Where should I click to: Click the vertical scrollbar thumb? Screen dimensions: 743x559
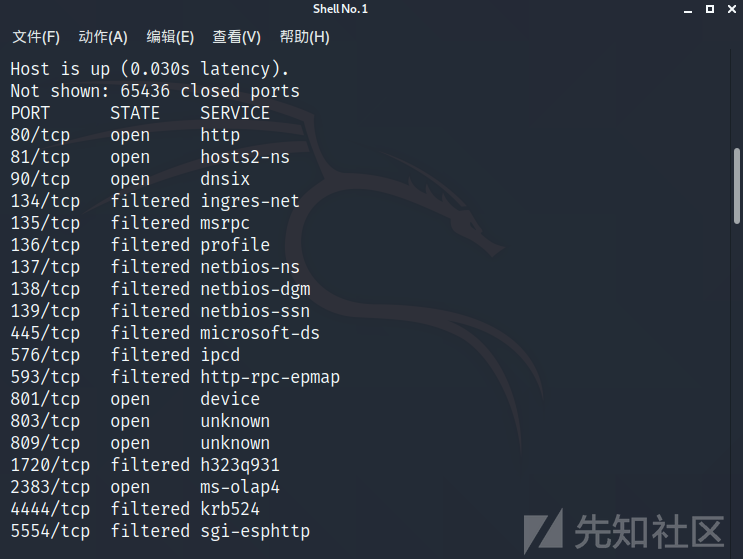click(x=736, y=186)
